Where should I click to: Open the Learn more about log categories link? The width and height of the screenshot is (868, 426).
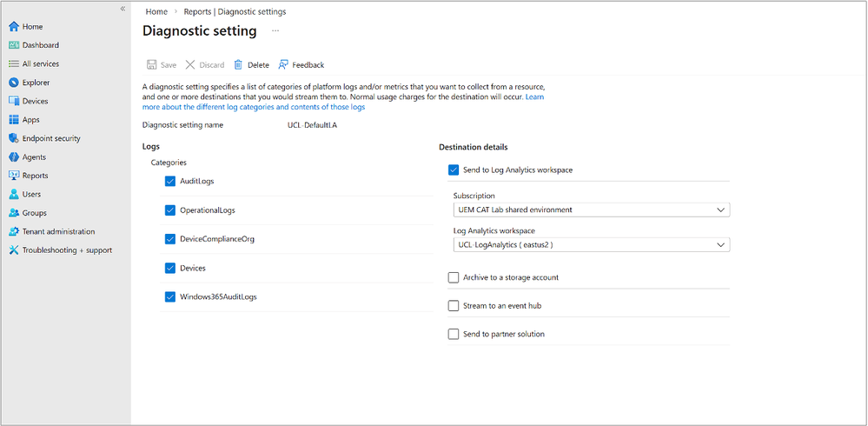253,107
